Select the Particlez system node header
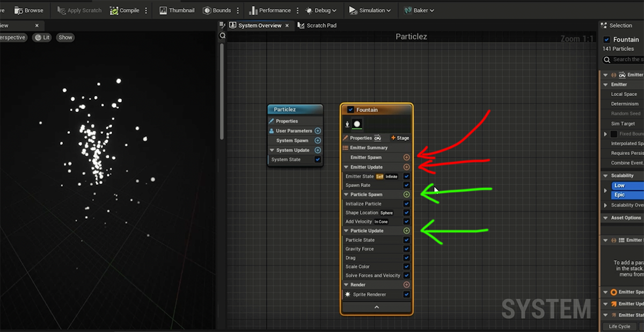 pyautogui.click(x=295, y=110)
